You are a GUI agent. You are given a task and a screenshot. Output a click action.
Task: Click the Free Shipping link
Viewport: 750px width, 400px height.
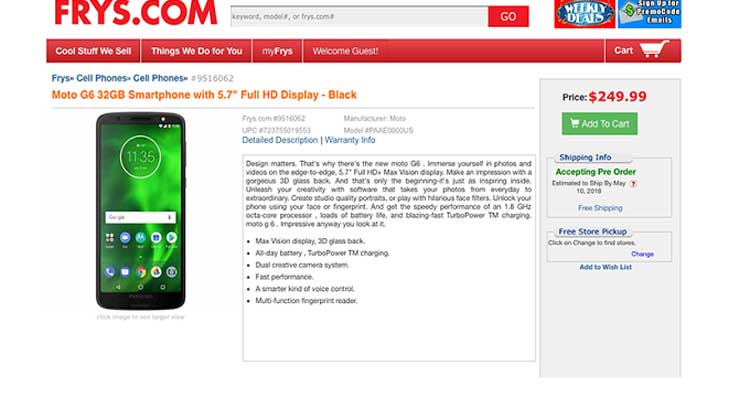point(600,208)
